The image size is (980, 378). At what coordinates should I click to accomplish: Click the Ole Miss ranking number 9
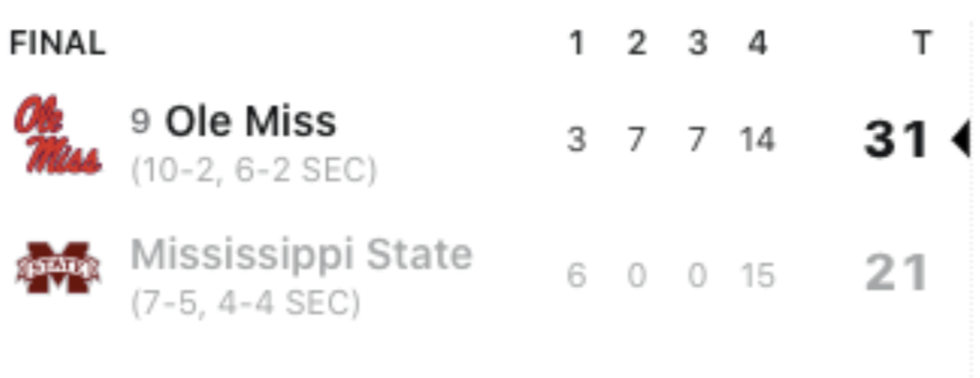(x=141, y=122)
